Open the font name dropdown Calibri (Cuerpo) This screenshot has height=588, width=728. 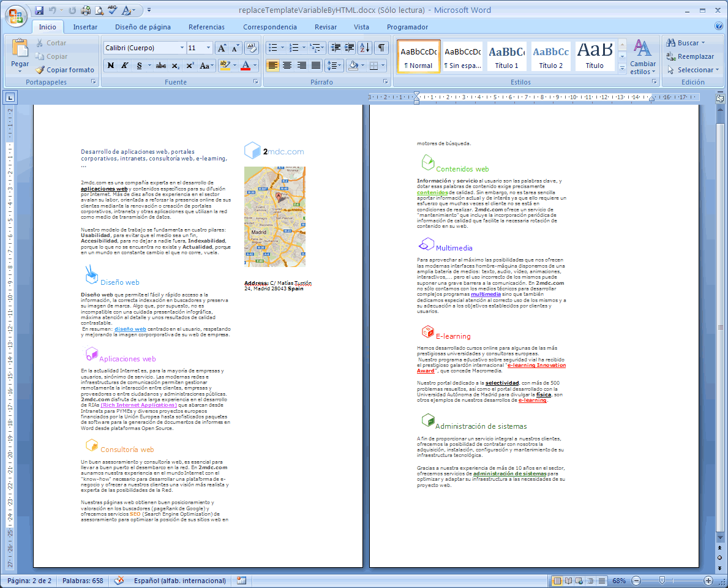[x=182, y=48]
